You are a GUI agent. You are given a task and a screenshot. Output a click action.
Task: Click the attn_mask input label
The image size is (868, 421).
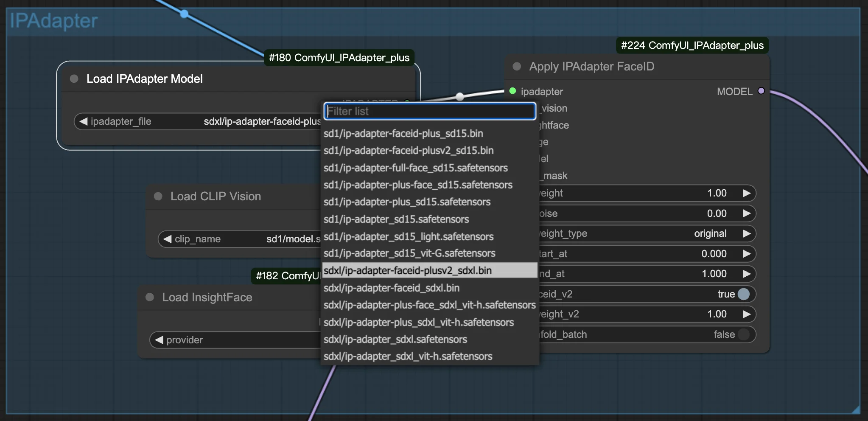[x=554, y=176]
